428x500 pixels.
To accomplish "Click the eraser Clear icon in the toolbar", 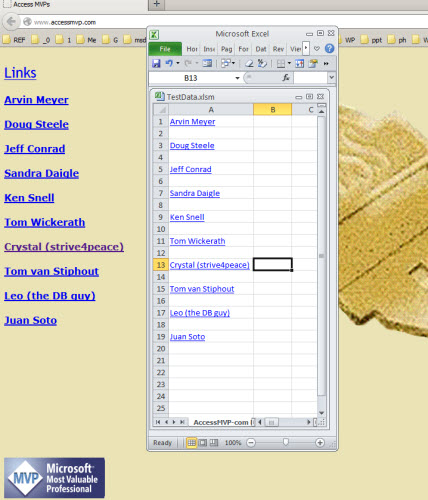I will point(249,63).
